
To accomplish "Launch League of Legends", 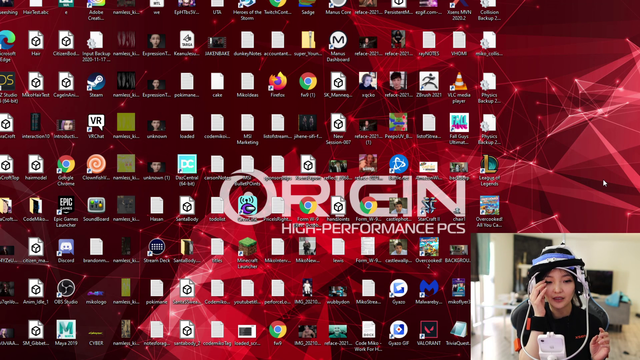I will click(489, 164).
